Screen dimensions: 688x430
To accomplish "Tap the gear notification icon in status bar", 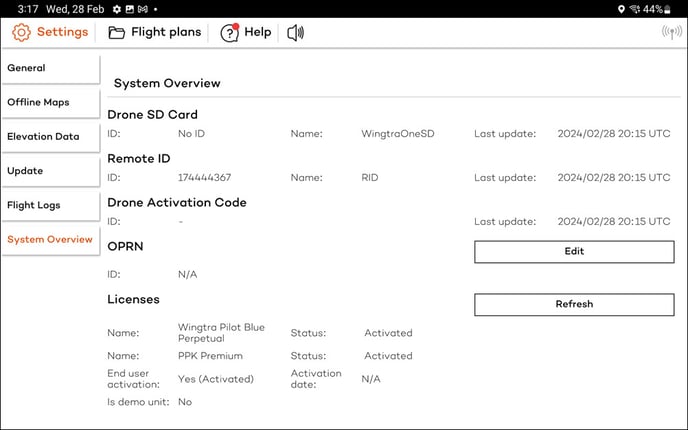I will coord(117,9).
